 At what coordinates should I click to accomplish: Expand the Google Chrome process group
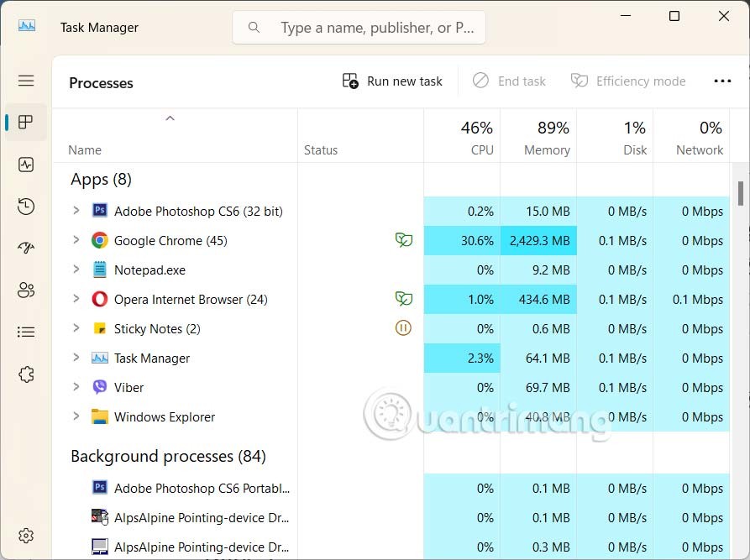[x=76, y=241]
